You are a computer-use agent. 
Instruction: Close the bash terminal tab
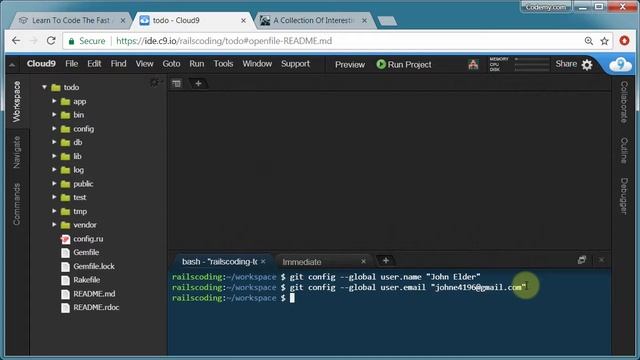point(263,261)
